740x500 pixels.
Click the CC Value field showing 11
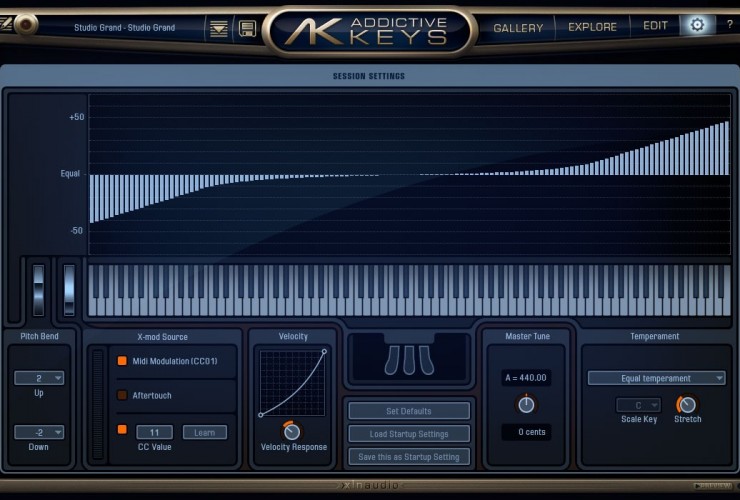(x=154, y=432)
